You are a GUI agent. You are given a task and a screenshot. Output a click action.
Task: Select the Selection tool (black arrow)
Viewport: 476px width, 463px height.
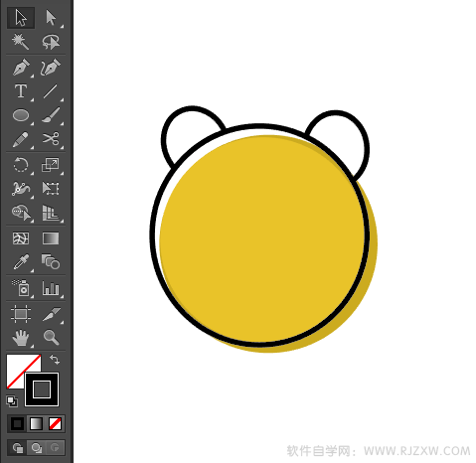point(21,18)
